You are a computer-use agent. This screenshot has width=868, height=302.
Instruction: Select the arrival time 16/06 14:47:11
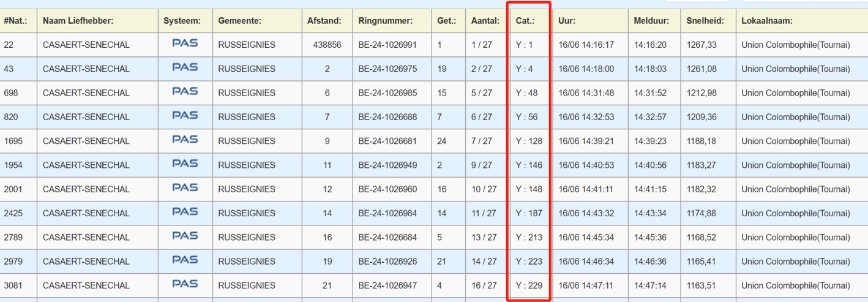586,285
